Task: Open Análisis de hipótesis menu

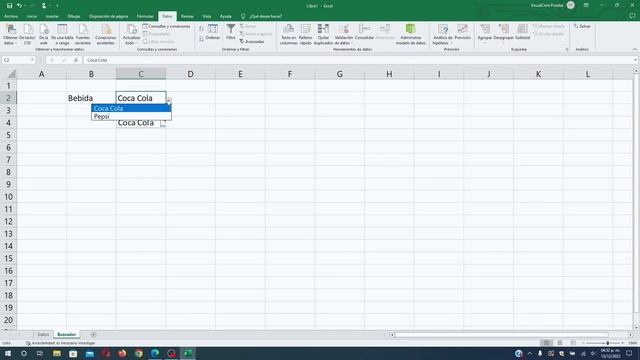Action: [x=443, y=34]
